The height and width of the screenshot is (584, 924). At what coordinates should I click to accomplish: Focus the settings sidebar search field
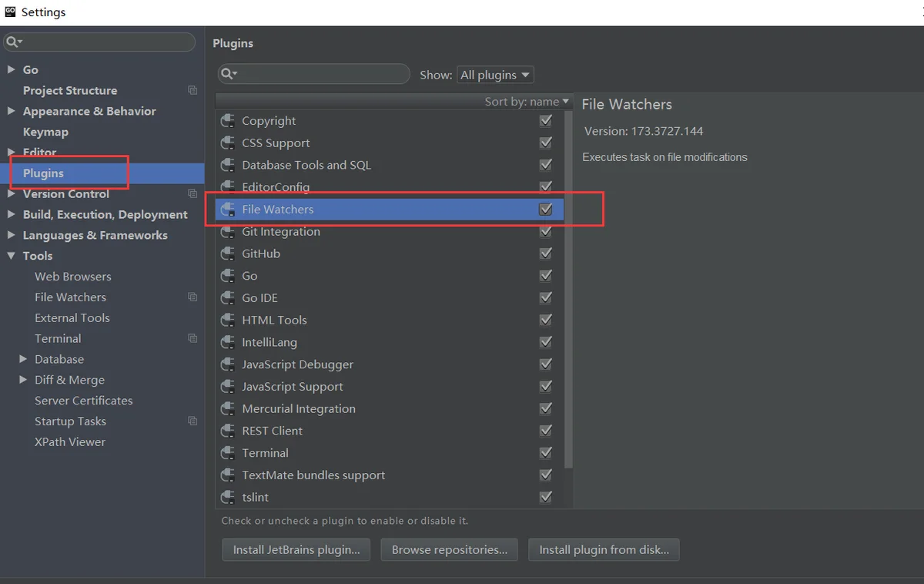pos(99,42)
